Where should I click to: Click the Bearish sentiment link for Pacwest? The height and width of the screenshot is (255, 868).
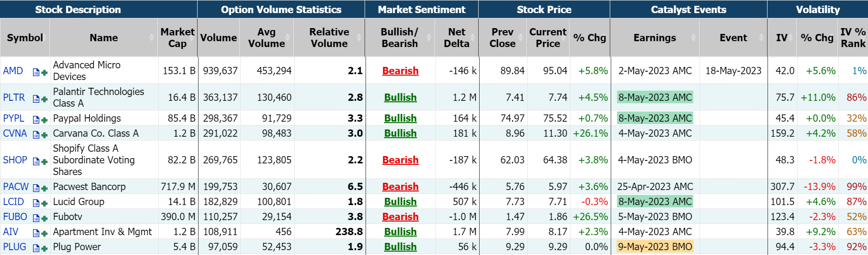pos(400,187)
